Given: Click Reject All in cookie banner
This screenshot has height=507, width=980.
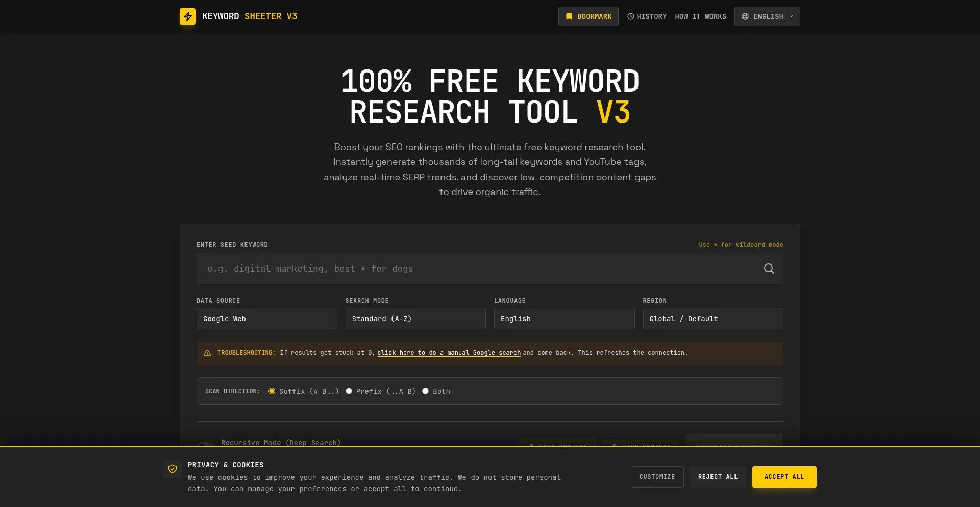Looking at the screenshot, I should coord(718,477).
